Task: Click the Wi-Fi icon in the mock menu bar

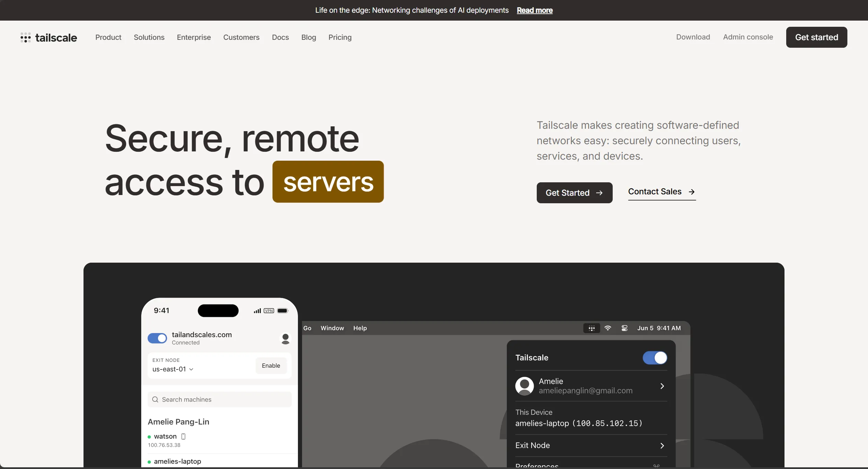Action: [608, 328]
